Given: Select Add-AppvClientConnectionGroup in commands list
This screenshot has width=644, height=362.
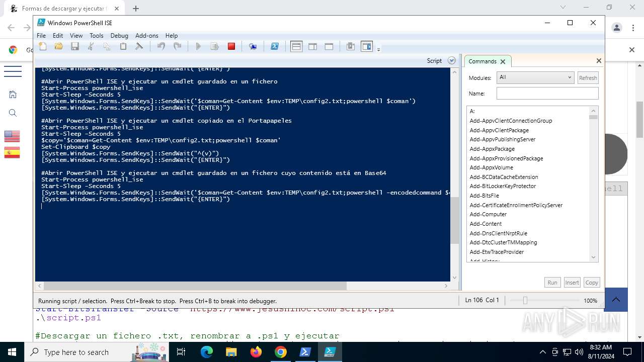Looking at the screenshot, I should [511, 121].
